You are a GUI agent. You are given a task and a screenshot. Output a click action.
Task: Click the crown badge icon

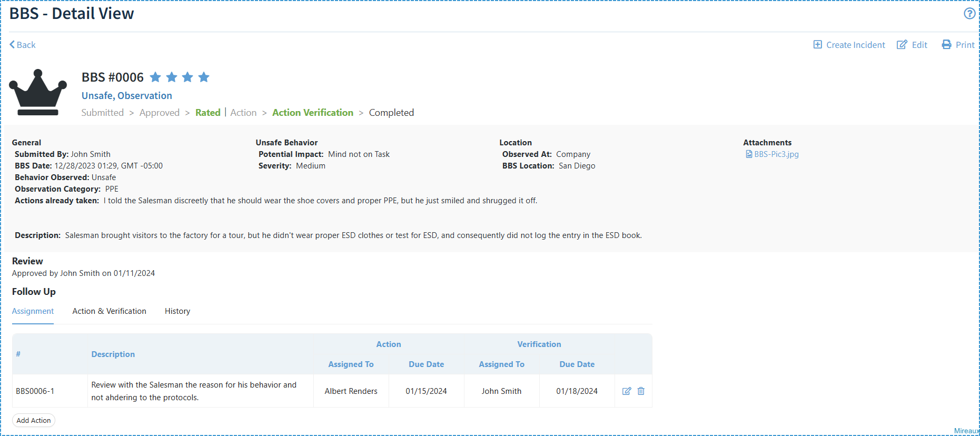click(38, 92)
